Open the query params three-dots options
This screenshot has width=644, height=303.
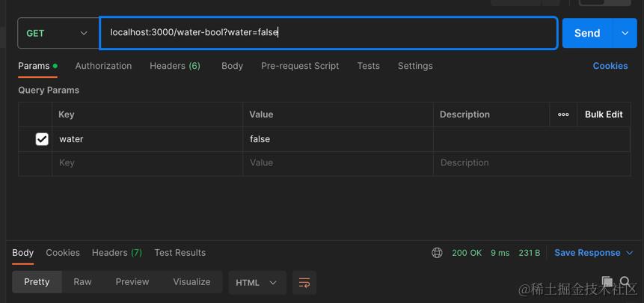pyautogui.click(x=563, y=114)
